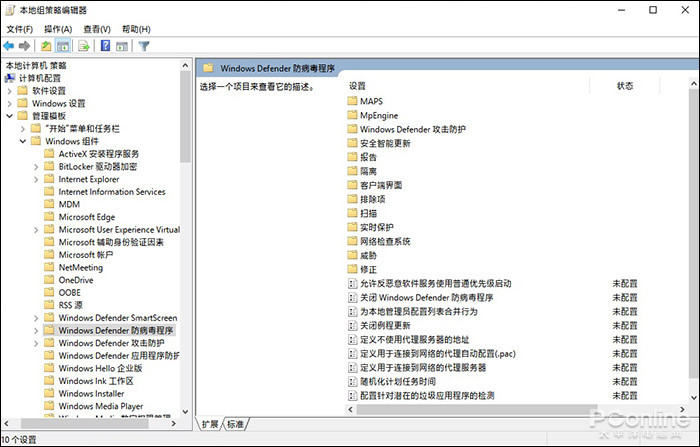Select Internet Information Services tree item

coord(112,192)
